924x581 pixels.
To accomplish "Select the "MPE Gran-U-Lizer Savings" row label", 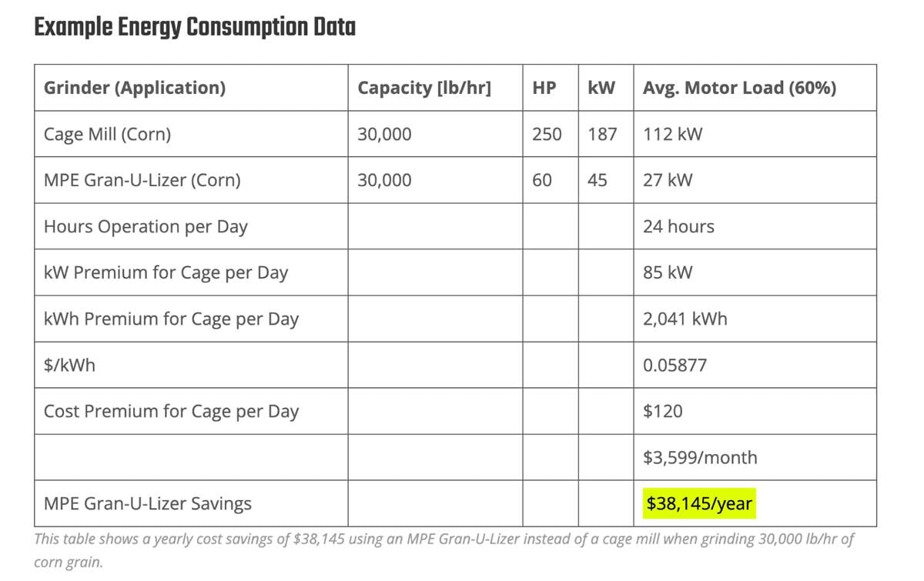I will point(147,504).
